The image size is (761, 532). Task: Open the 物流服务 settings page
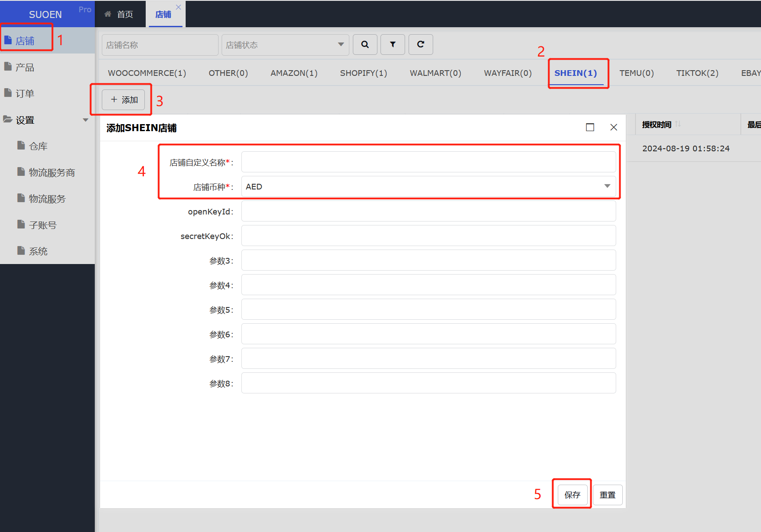coord(47,199)
